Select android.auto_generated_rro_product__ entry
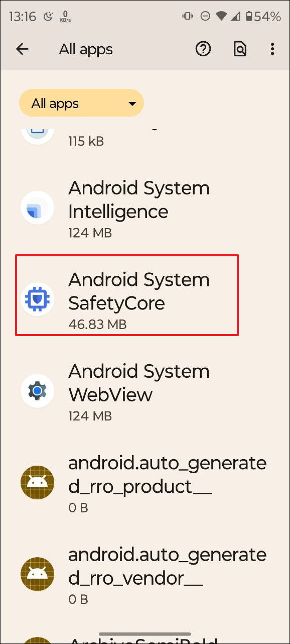Screen dimensions: 290x644 pyautogui.click(x=145, y=483)
